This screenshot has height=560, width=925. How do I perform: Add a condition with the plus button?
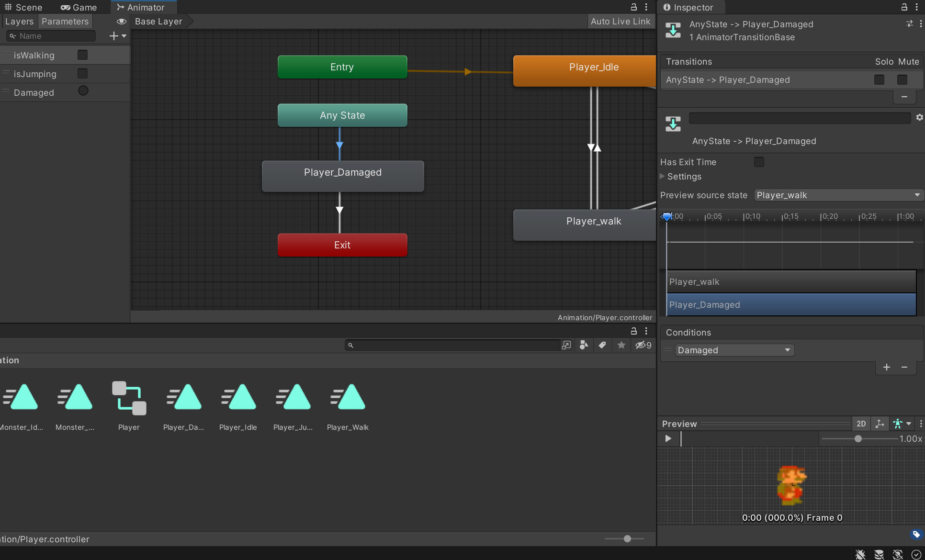pos(887,367)
